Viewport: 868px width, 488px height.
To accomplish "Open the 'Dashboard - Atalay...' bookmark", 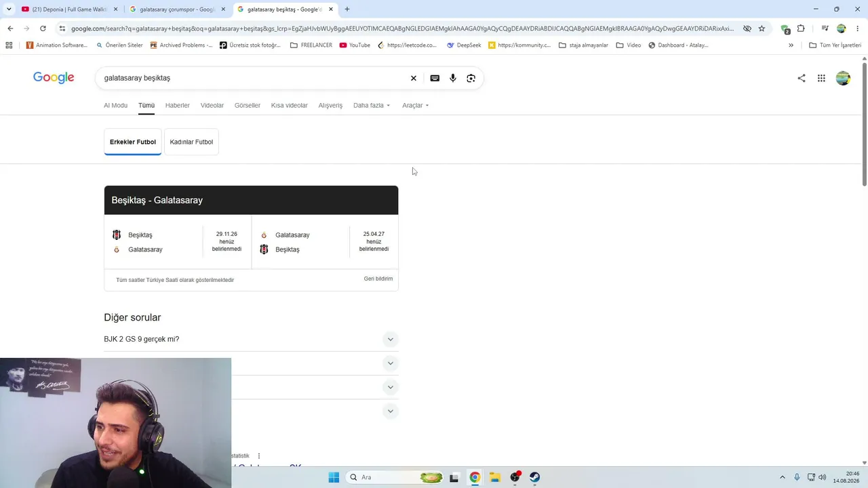I will [x=678, y=45].
